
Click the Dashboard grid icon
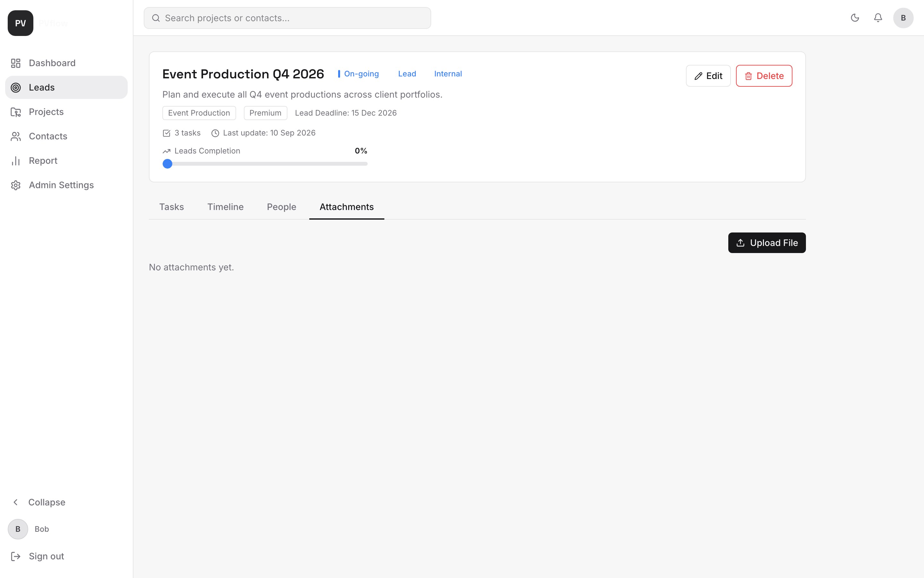click(16, 63)
